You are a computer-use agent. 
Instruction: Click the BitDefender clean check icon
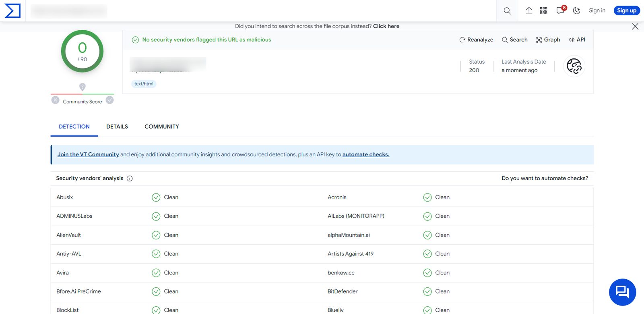(x=427, y=292)
